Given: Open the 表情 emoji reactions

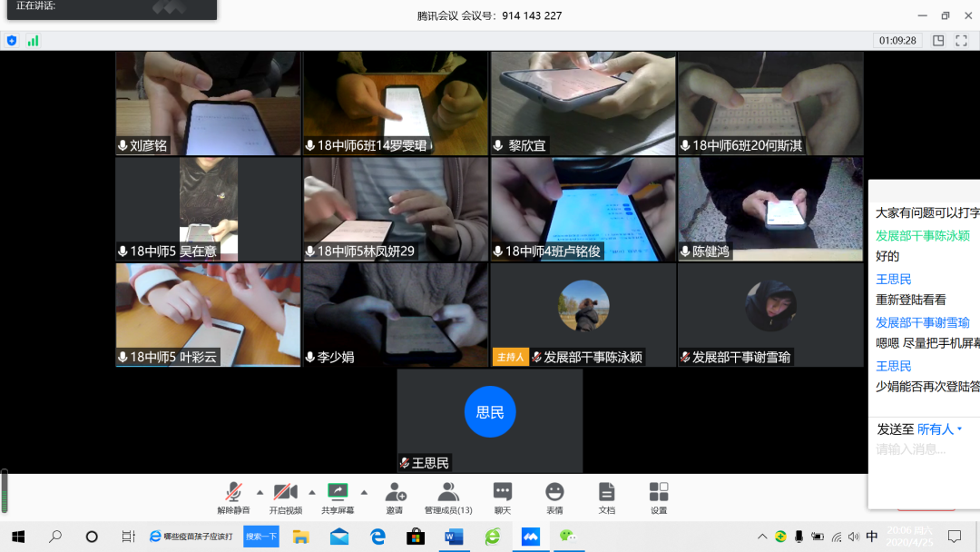Looking at the screenshot, I should pos(554,497).
